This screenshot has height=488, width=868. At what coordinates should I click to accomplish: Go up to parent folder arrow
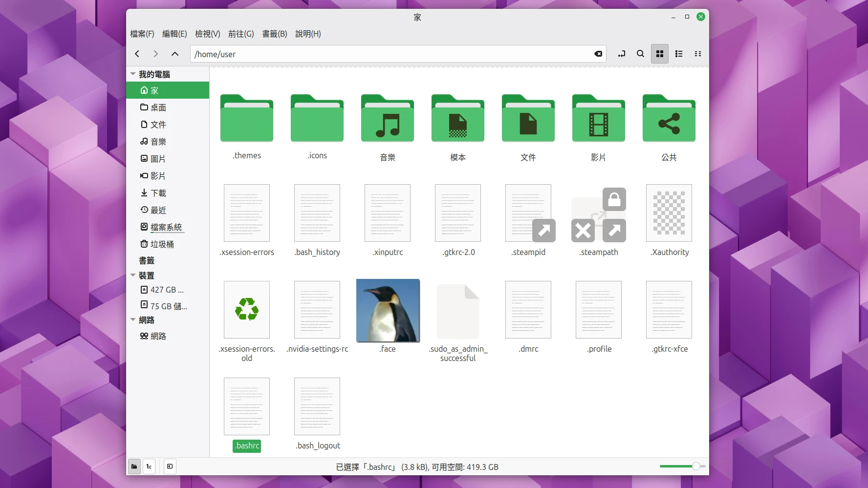(174, 54)
